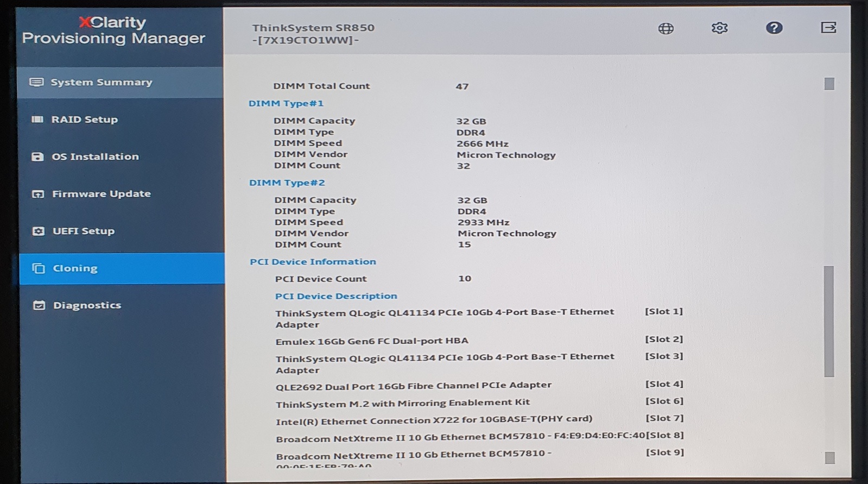Click the Firmware Update sidebar icon
The height and width of the screenshot is (484, 868).
point(38,194)
